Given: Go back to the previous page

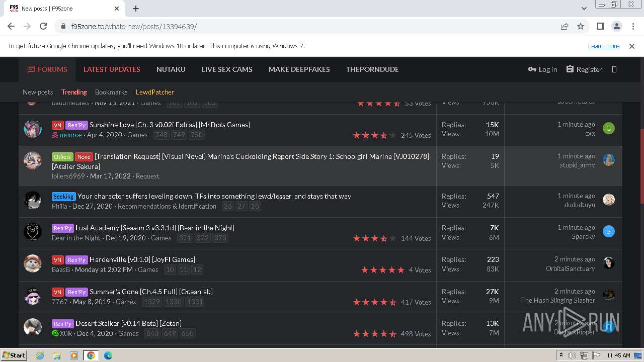Looking at the screenshot, I should (11, 26).
